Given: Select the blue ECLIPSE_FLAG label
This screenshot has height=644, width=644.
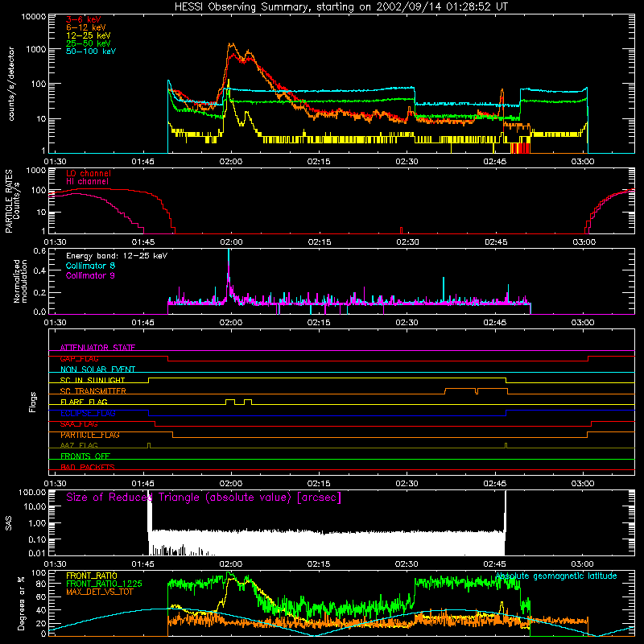Looking at the screenshot, I should coord(88,413).
